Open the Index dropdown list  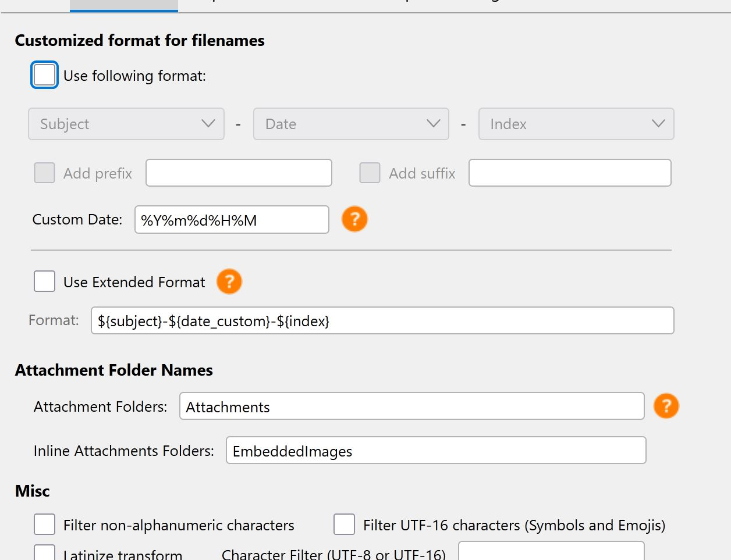[x=576, y=124]
